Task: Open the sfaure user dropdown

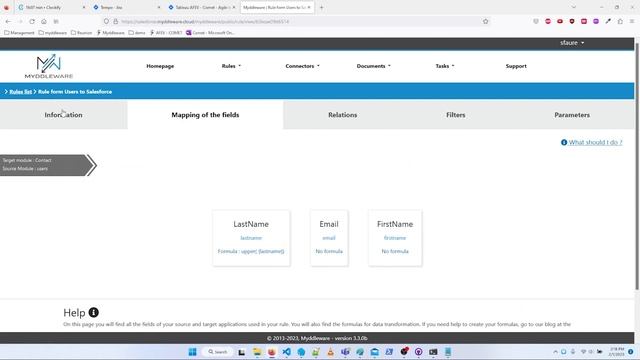Action: coord(572,43)
